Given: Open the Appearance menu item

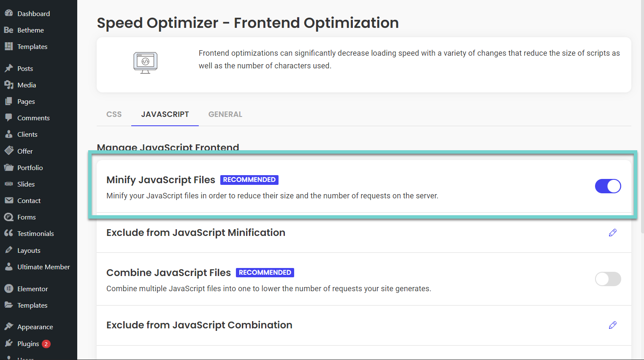Looking at the screenshot, I should [x=35, y=327].
